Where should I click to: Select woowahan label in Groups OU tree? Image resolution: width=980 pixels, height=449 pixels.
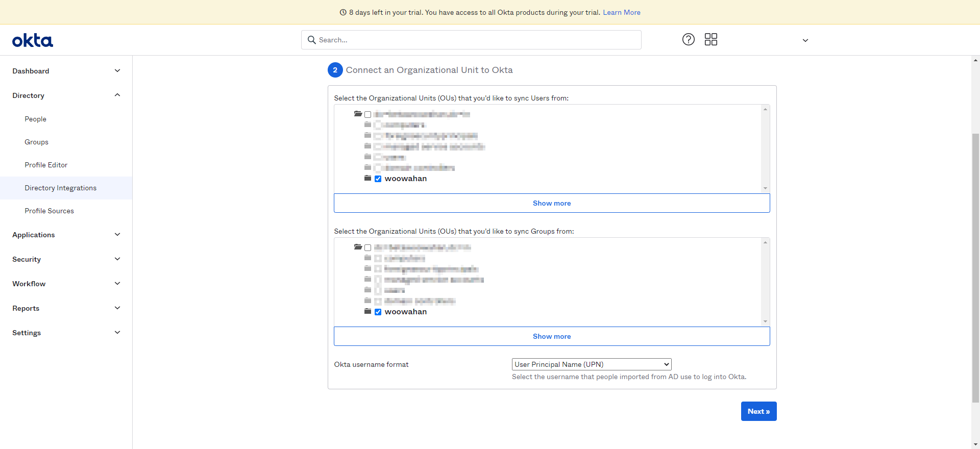[406, 312]
